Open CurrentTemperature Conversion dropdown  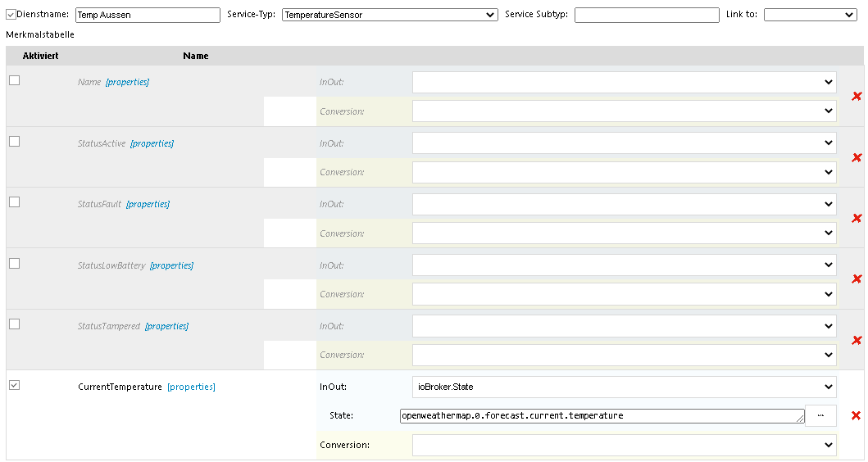[624, 445]
